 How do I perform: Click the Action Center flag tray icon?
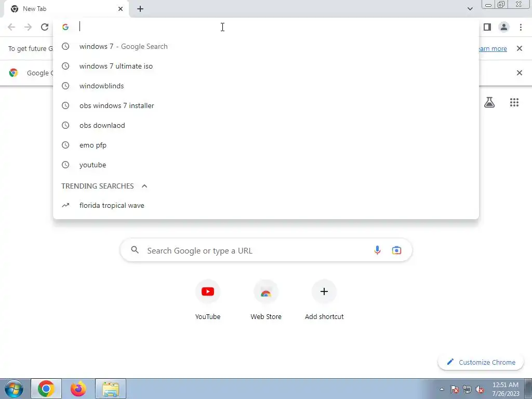(455, 389)
